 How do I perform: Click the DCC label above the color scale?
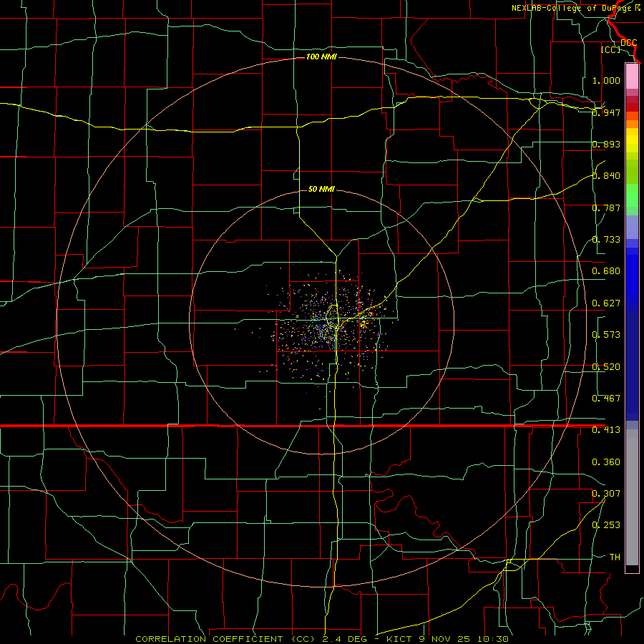click(629, 42)
